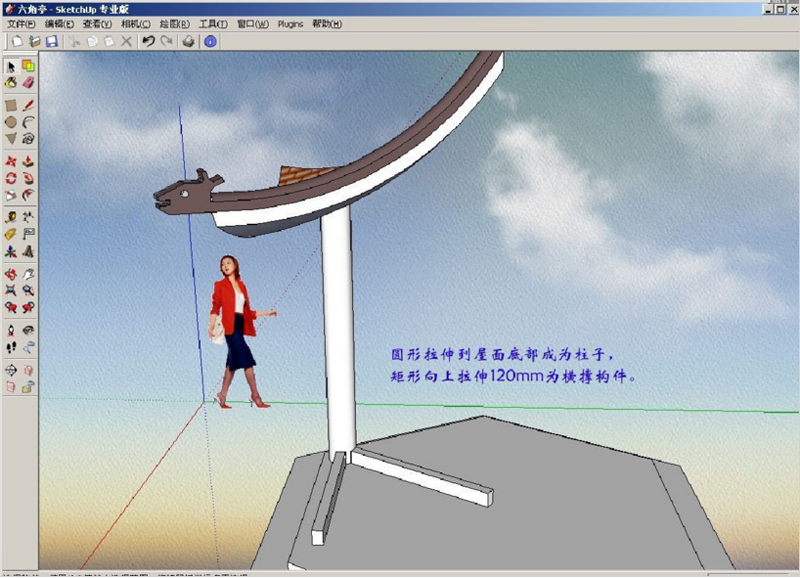This screenshot has height=578, width=800.
Task: Choose the Rotate tool
Action: (x=11, y=178)
